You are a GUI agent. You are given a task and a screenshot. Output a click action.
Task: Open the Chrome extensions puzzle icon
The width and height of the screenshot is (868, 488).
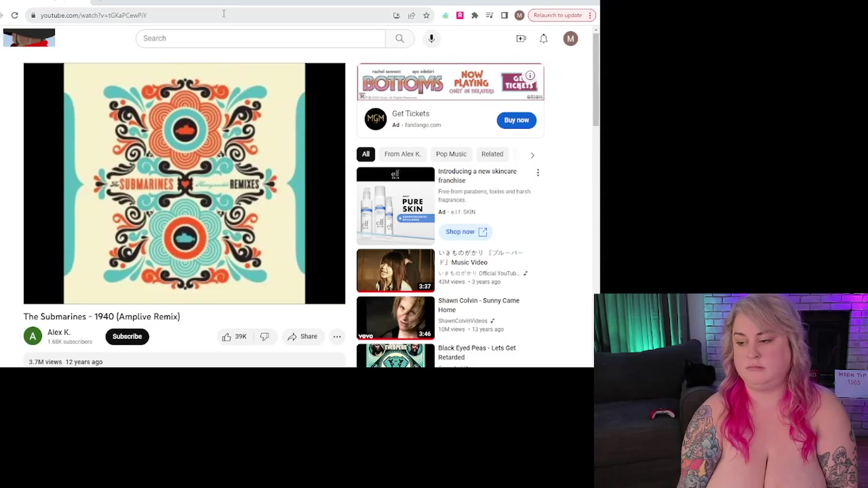point(475,15)
